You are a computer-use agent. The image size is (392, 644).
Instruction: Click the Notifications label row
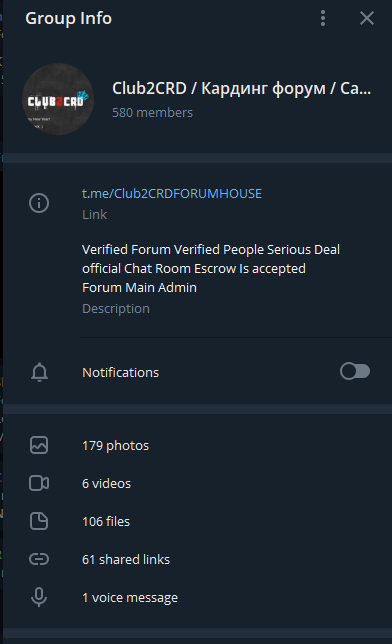(197, 372)
